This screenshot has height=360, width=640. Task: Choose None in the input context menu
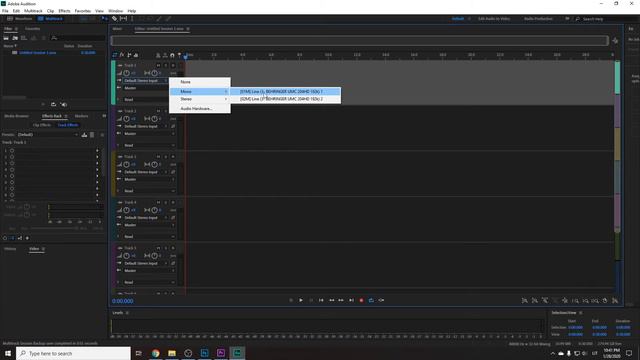pos(200,82)
